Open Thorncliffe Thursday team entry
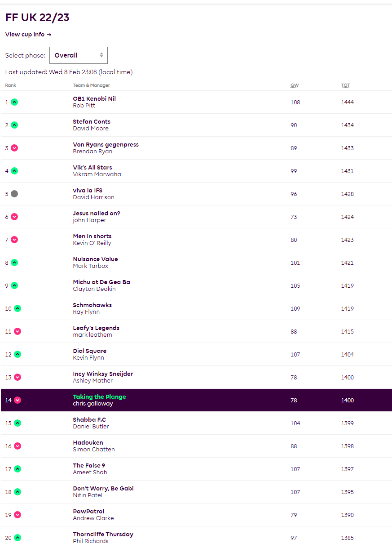The image size is (392, 548). coord(103,535)
